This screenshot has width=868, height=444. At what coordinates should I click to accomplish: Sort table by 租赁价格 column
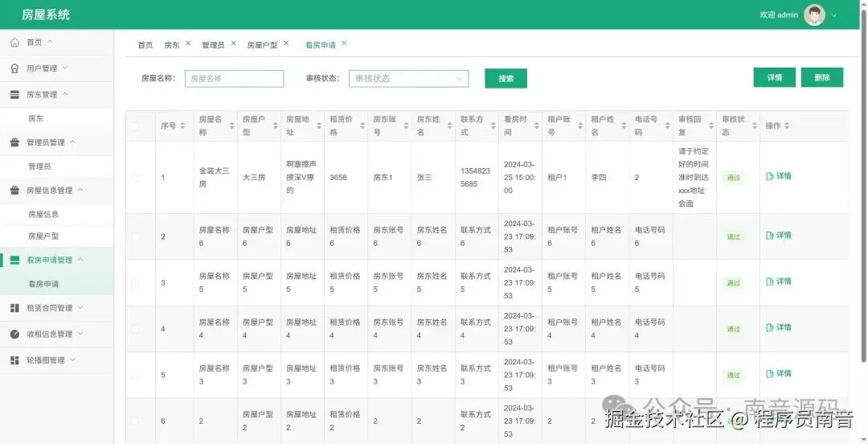click(x=362, y=125)
